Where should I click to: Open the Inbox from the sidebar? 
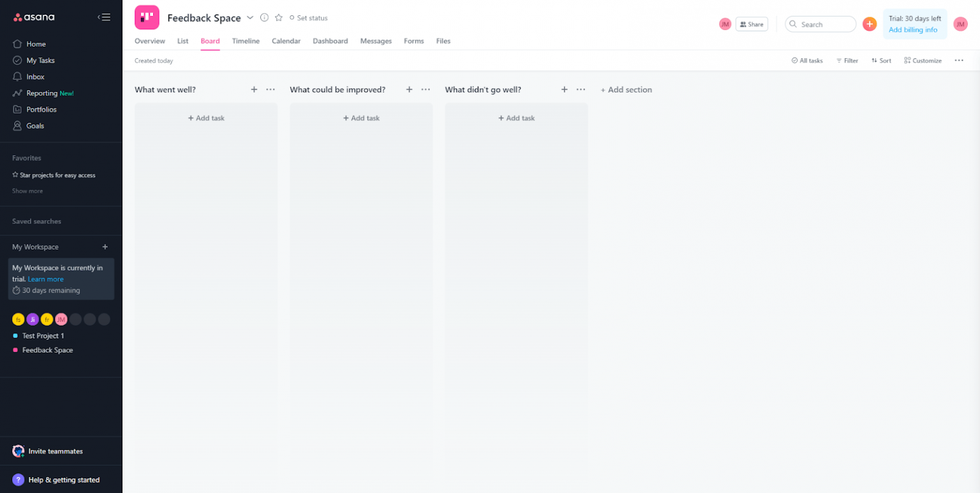click(34, 76)
